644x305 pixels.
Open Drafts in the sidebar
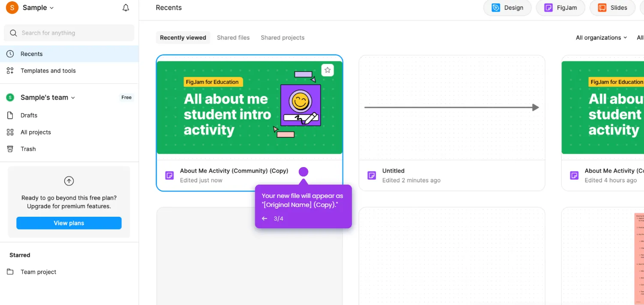(29, 115)
